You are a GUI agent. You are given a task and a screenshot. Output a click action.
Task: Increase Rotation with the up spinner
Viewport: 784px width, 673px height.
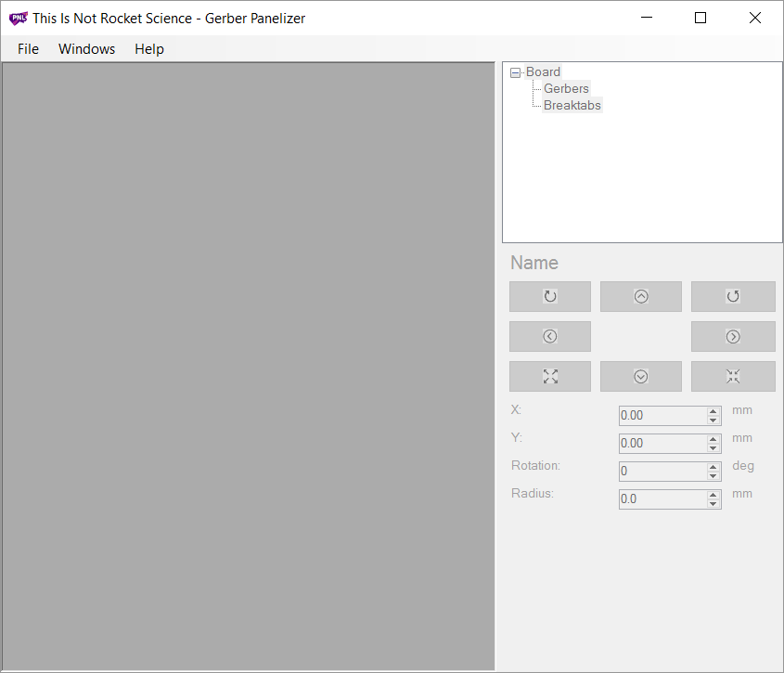pos(713,467)
